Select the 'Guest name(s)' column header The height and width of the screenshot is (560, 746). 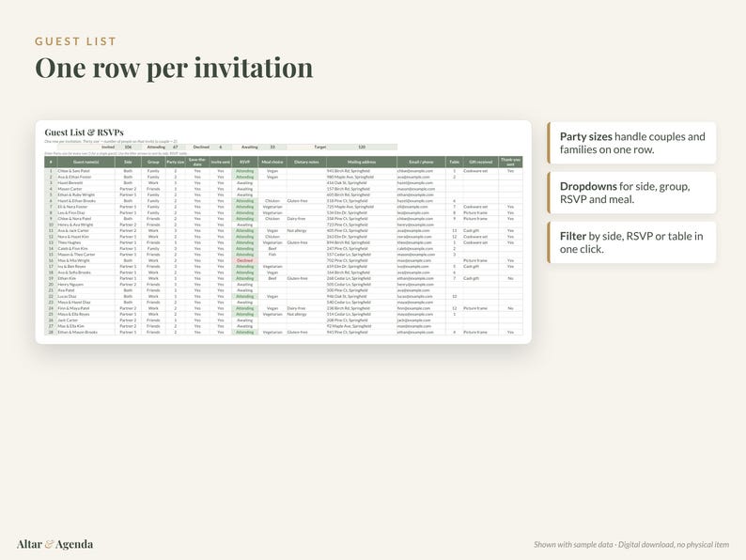[x=85, y=162]
